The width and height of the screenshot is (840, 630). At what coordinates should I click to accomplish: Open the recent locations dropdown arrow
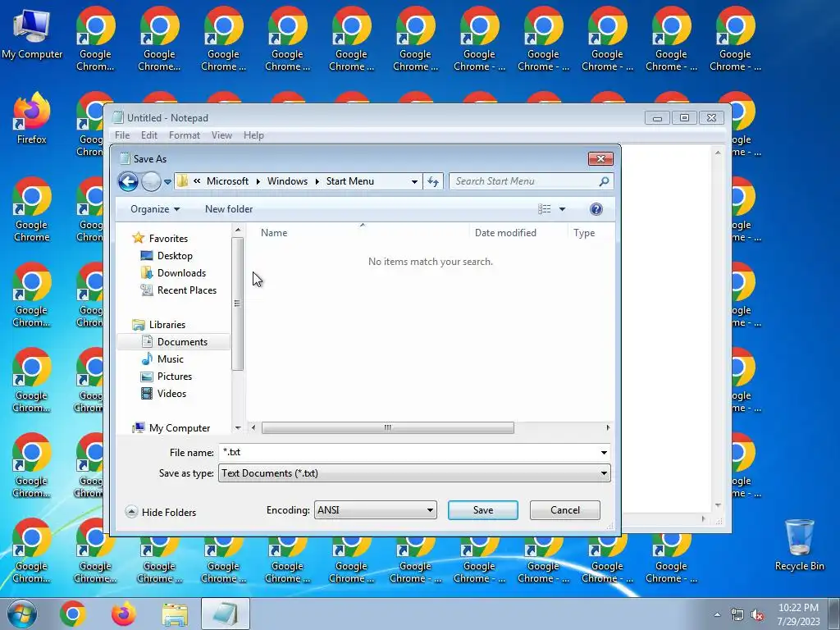(167, 182)
